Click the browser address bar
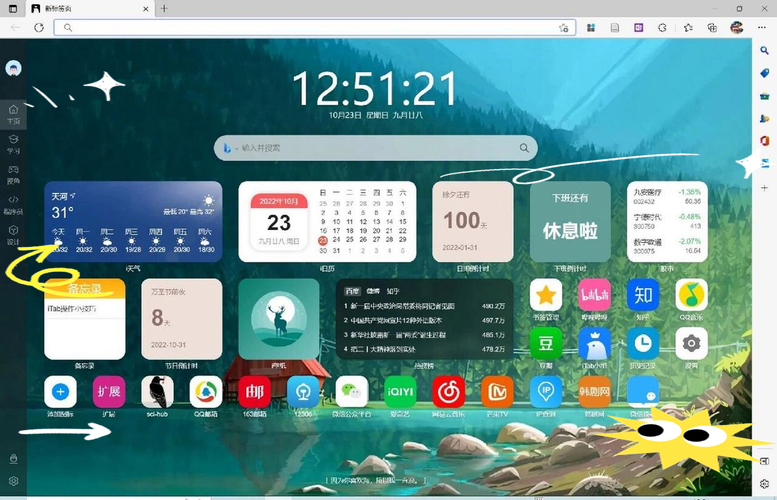The height and width of the screenshot is (500, 777). click(x=300, y=27)
